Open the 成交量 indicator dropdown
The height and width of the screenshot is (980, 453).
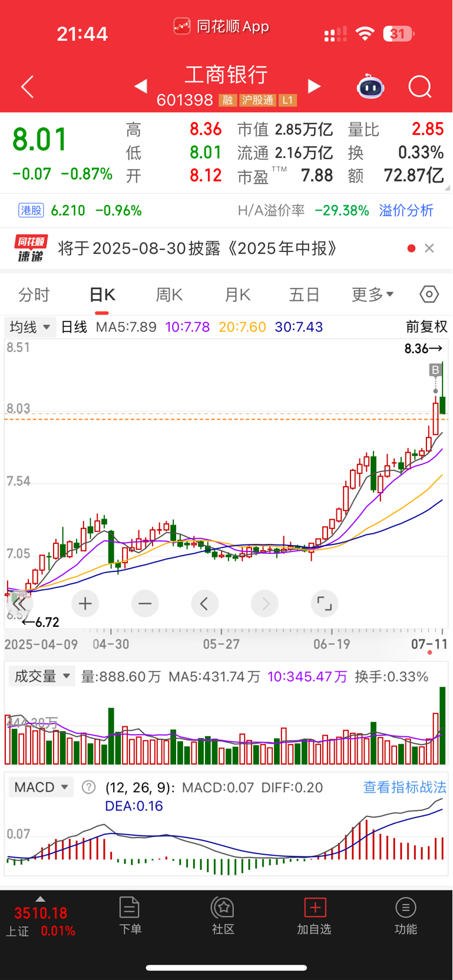tap(42, 676)
